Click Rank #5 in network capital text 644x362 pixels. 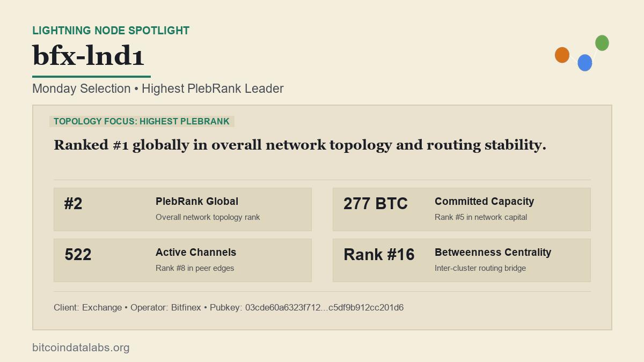click(481, 217)
